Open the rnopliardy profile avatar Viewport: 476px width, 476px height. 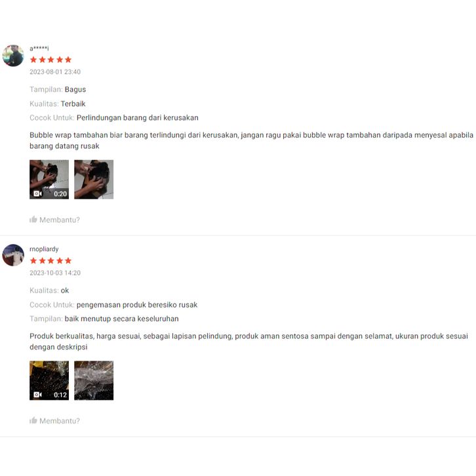(13, 255)
